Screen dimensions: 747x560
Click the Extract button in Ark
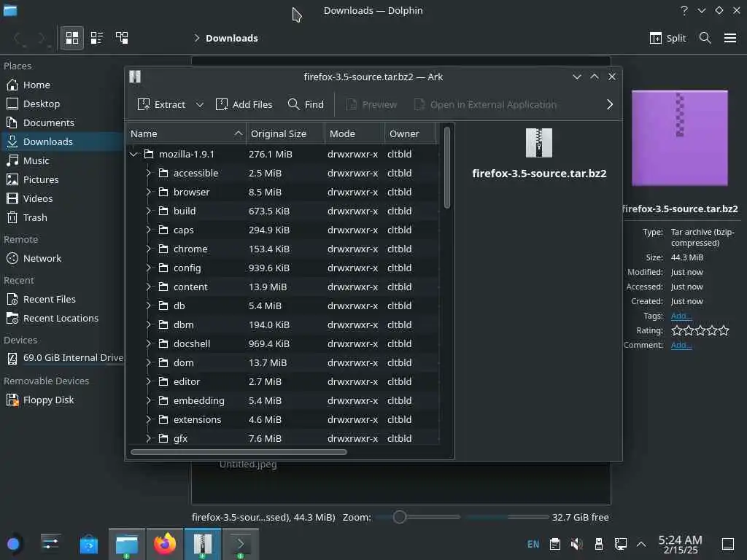coord(161,104)
